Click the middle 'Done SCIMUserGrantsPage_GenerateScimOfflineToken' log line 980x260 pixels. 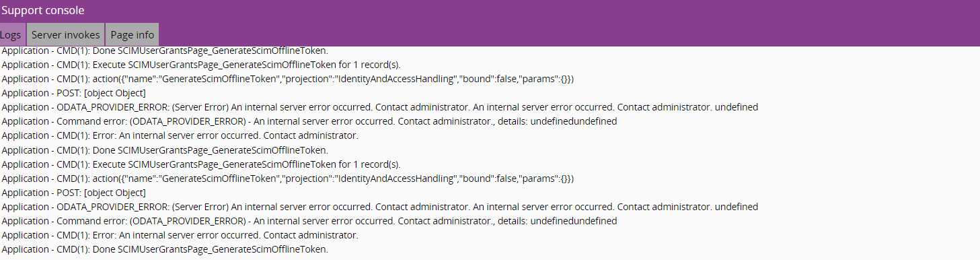click(x=165, y=150)
